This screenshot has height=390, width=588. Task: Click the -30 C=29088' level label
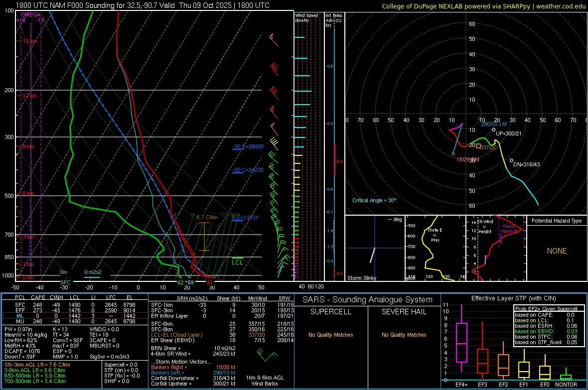[x=248, y=146]
